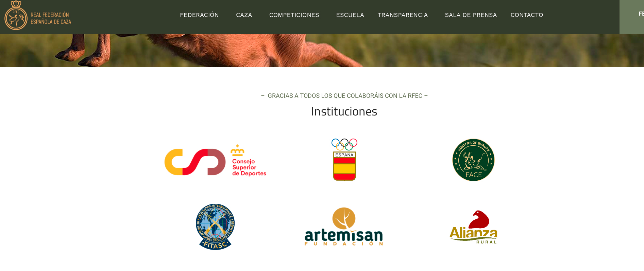Open the Artemisan Fundación logo
Viewport: 644px width, 271px height.
pyautogui.click(x=344, y=227)
